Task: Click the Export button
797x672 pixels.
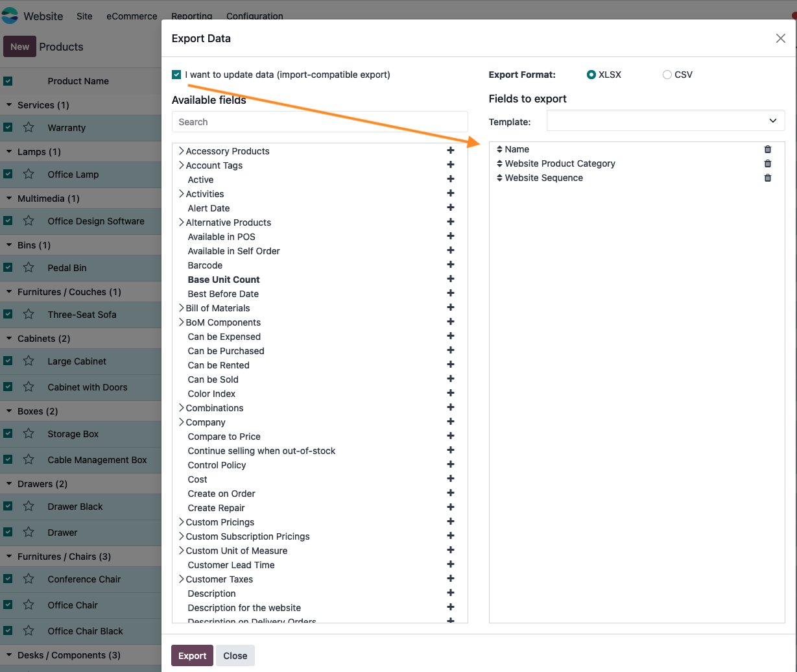Action: pyautogui.click(x=192, y=656)
